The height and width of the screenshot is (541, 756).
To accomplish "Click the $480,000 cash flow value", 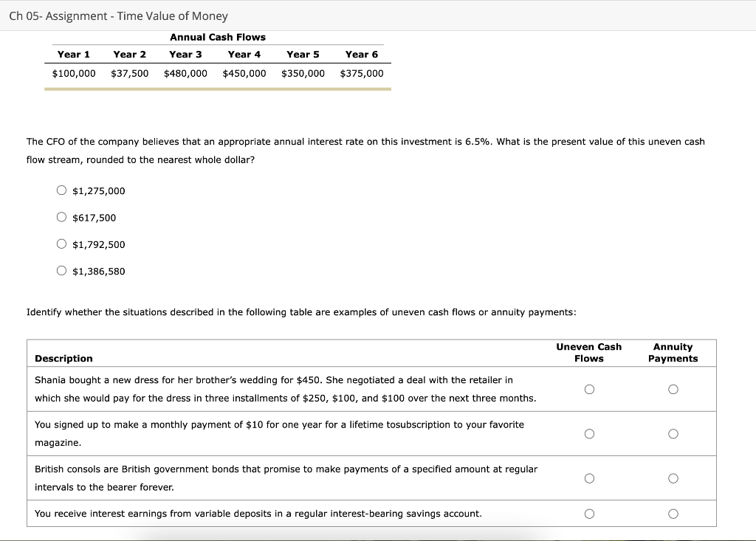I will pyautogui.click(x=185, y=73).
